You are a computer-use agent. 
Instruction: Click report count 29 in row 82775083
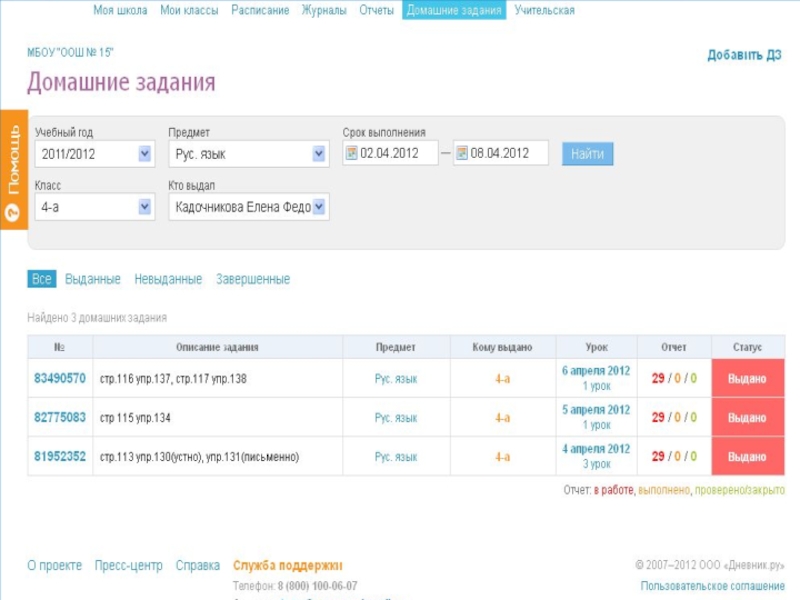pos(658,417)
